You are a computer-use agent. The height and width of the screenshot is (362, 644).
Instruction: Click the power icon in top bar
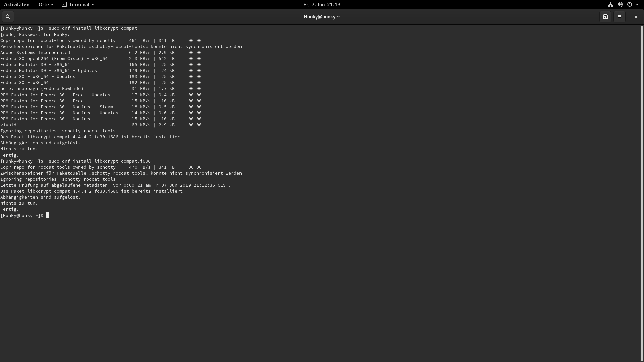[x=630, y=5]
